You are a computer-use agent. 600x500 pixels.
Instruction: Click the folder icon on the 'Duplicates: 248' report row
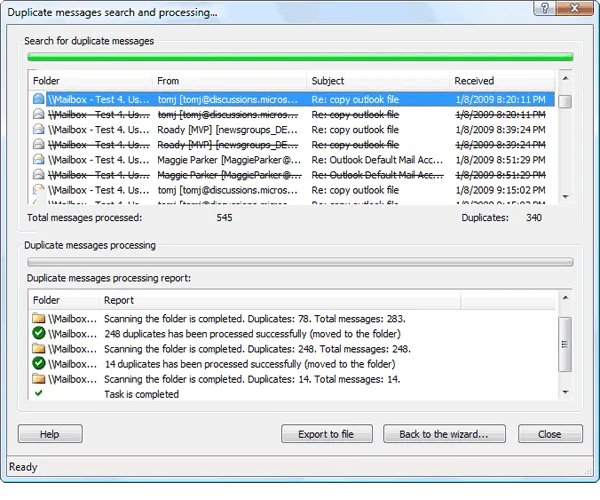tap(38, 349)
